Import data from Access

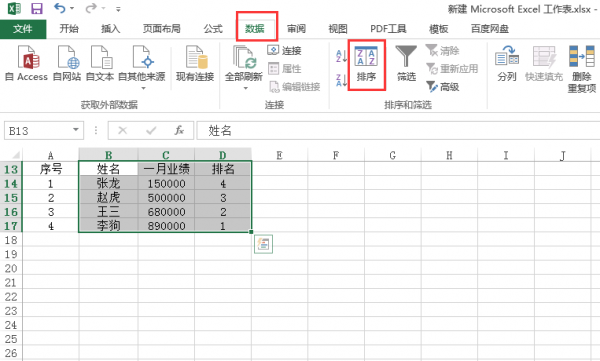(26, 63)
